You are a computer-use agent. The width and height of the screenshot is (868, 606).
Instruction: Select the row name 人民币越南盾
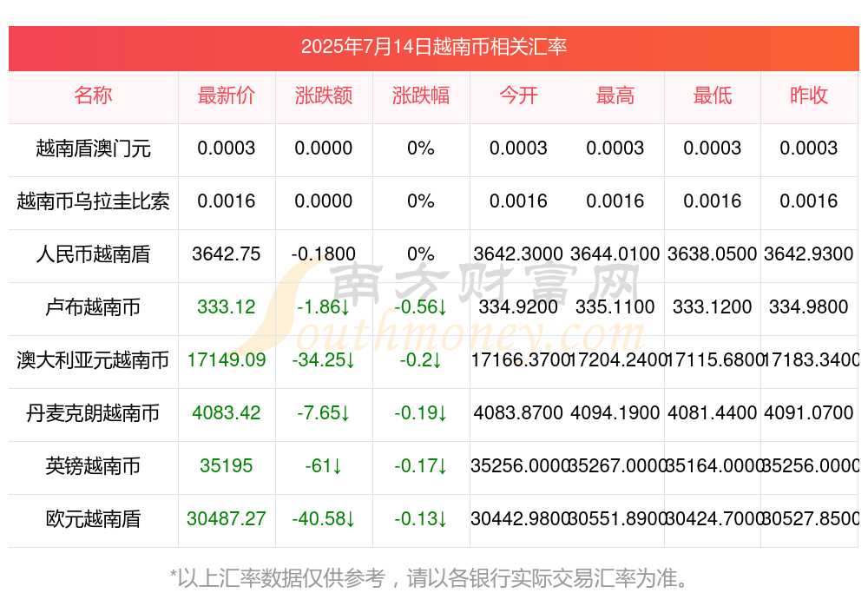(93, 254)
